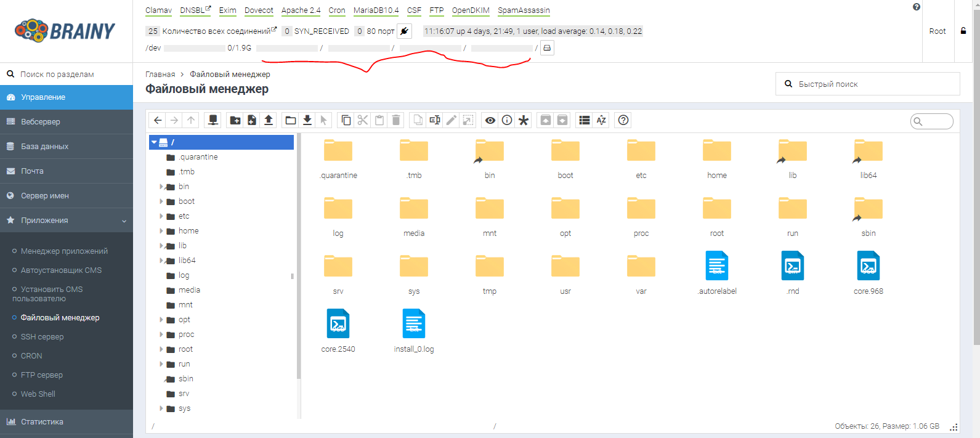
Task: Collapse the Приложения sidebar section
Action: (x=67, y=221)
